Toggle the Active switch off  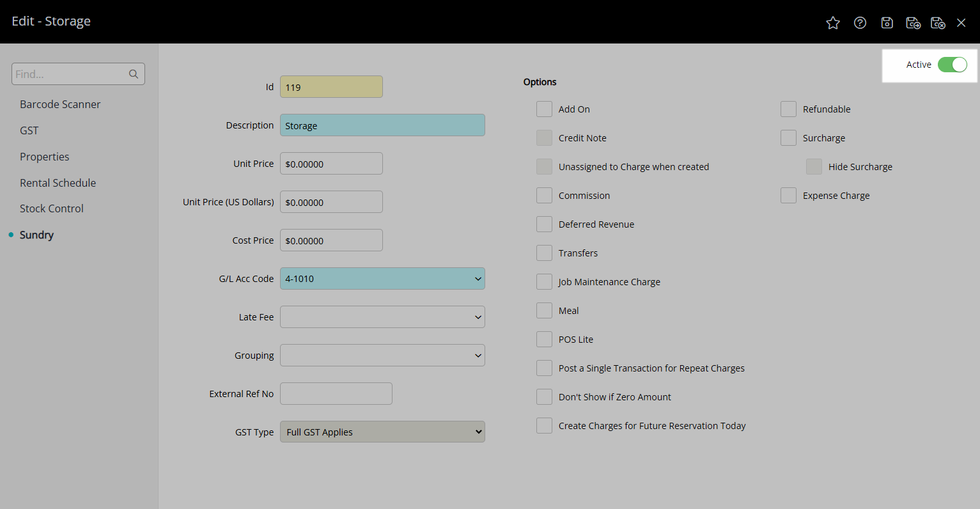point(953,65)
